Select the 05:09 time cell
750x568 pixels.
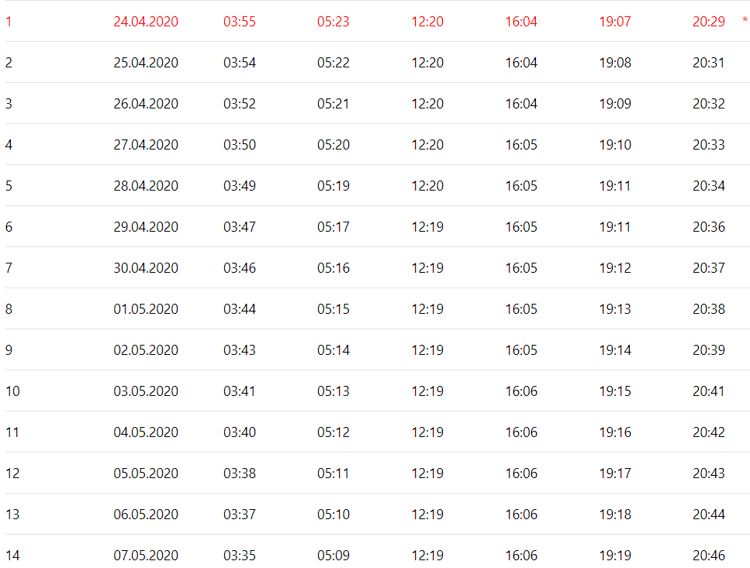pos(333,554)
